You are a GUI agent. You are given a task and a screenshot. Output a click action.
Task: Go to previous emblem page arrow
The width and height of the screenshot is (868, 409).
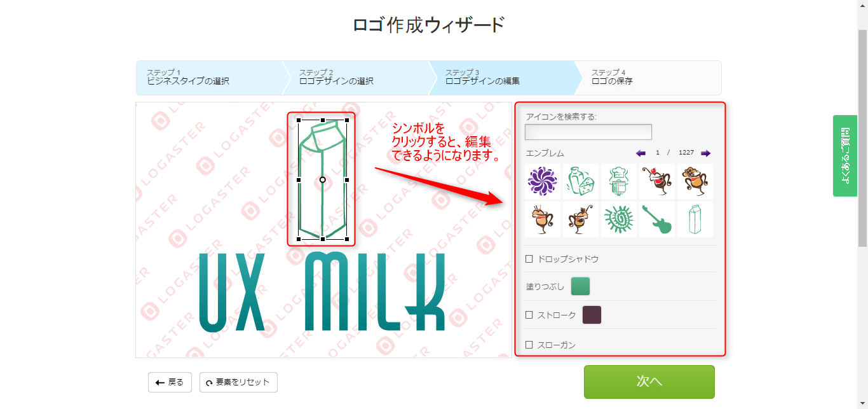641,153
